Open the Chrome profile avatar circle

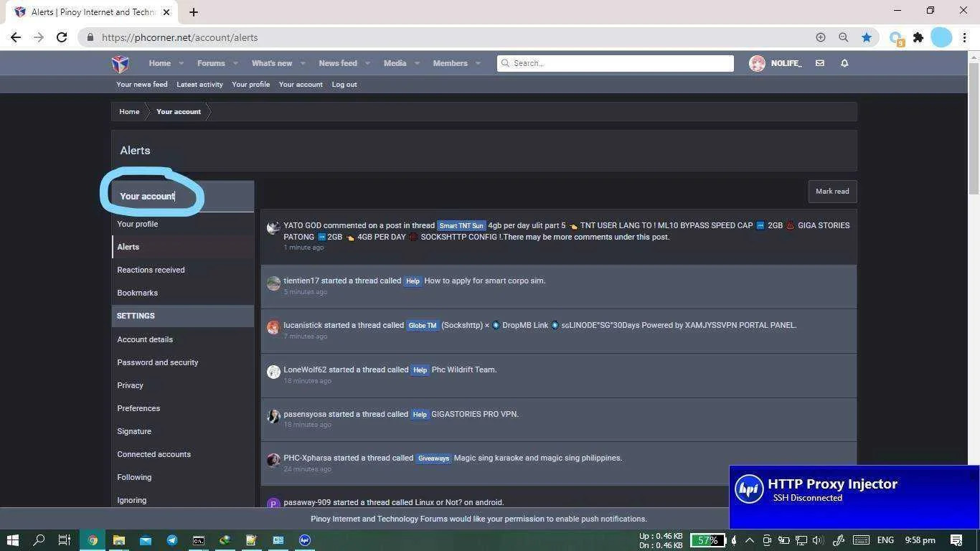click(941, 37)
